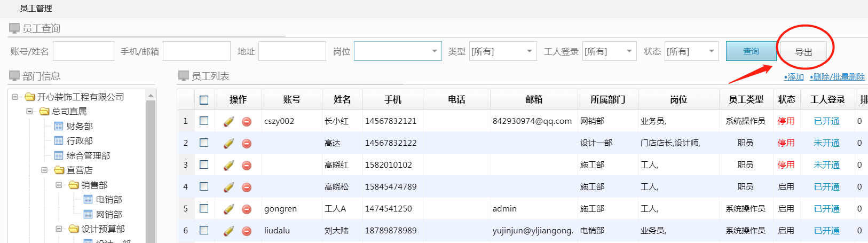The image size is (868, 243).
Task: Click the 财务部 department sheet icon
Action: (59, 126)
